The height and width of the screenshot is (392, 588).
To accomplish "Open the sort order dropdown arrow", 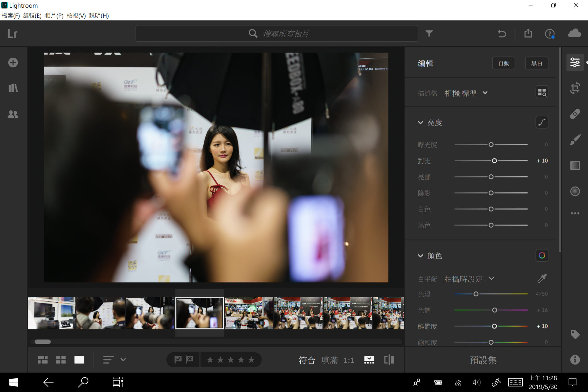I will pyautogui.click(x=123, y=360).
